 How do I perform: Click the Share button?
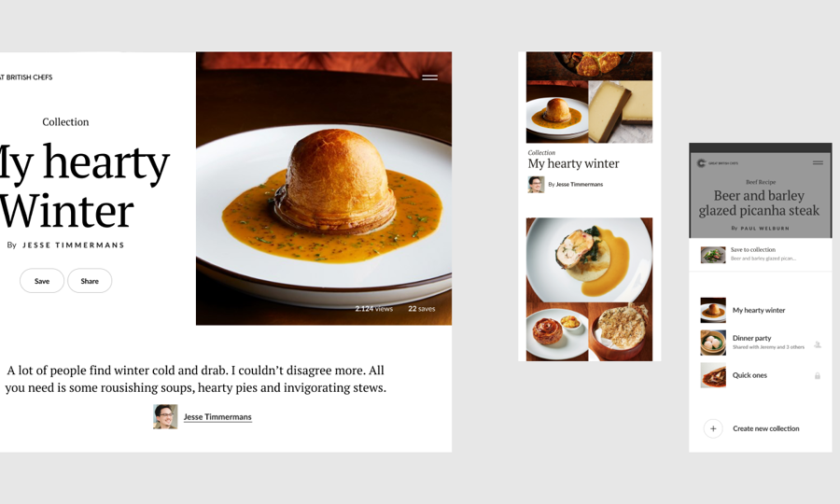pos(90,281)
